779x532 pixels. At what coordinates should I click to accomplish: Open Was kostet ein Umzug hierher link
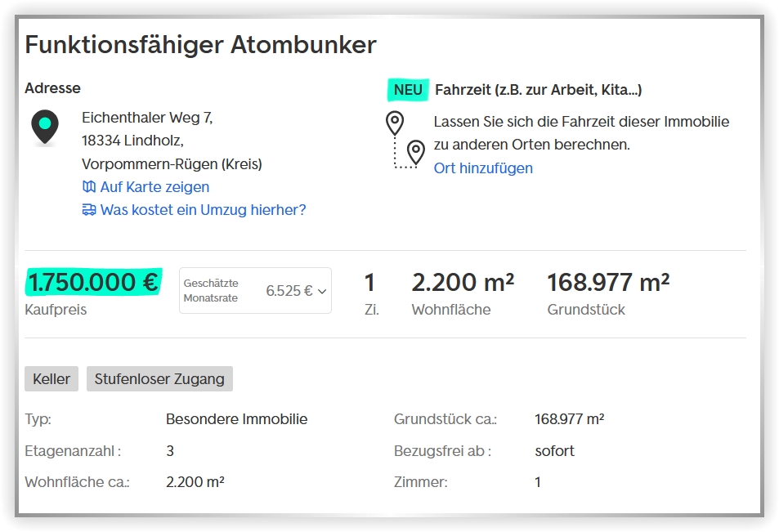(x=203, y=210)
